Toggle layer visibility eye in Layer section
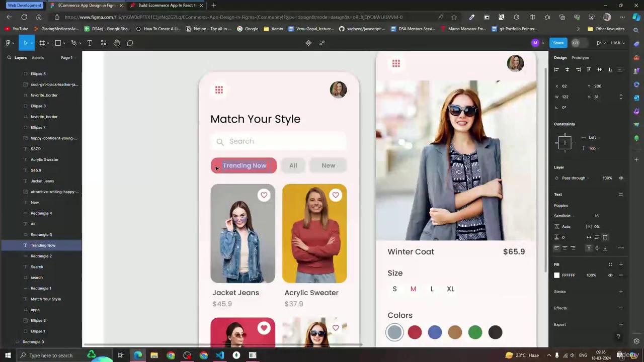The width and height of the screenshot is (644, 362). pyautogui.click(x=621, y=178)
